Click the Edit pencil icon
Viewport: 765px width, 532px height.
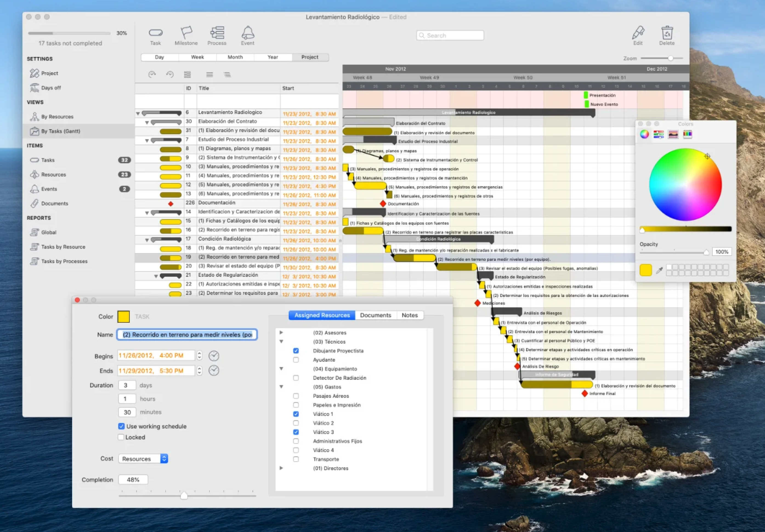pos(638,36)
